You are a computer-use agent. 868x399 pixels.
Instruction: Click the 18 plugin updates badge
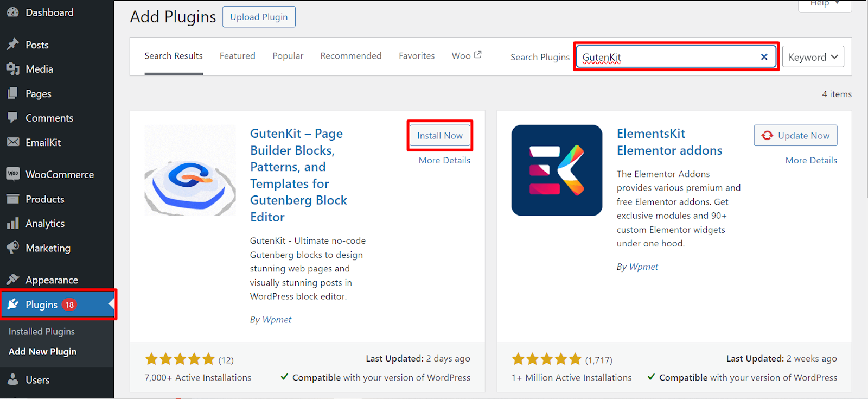(x=69, y=305)
